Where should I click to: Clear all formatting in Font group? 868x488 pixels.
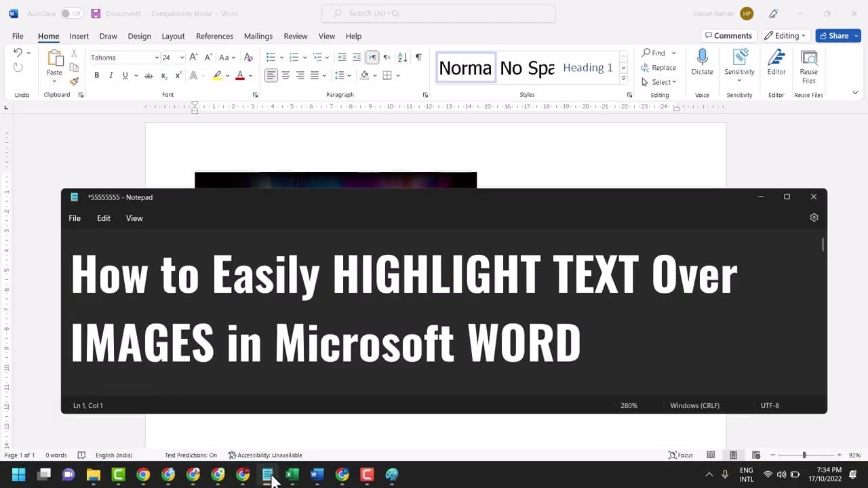(248, 58)
